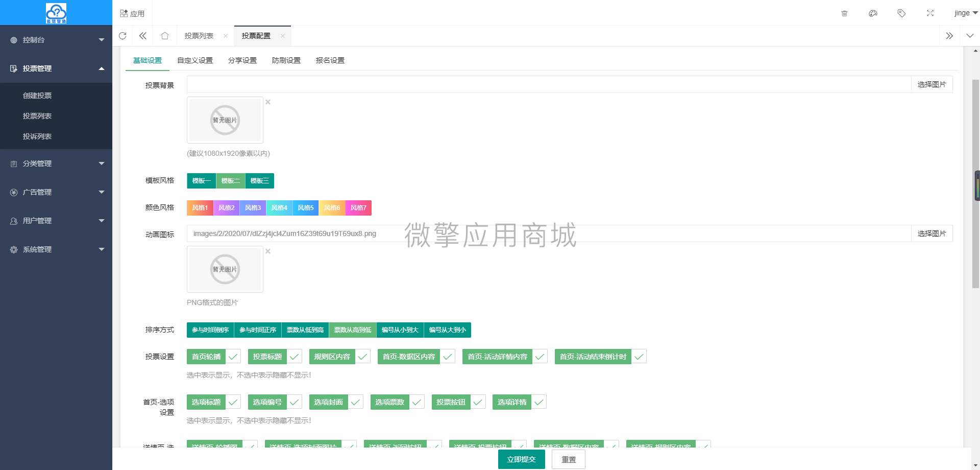
Task: Expand the 用户管理 sidebar menu
Action: (102, 221)
